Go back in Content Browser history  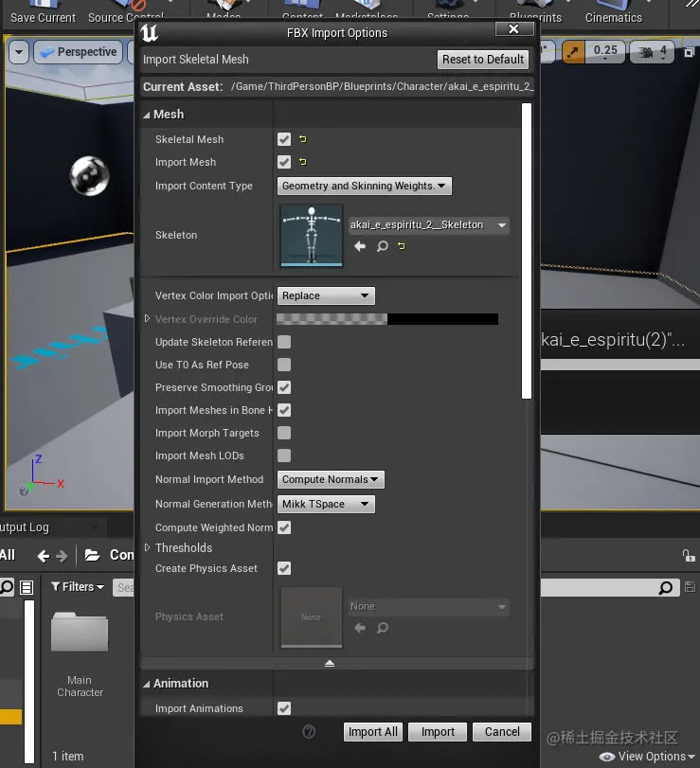(x=44, y=556)
